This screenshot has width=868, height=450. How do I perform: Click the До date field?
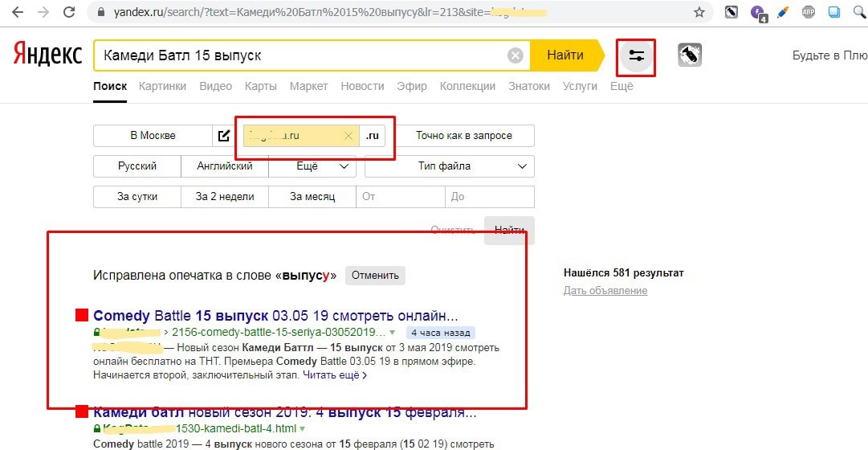(490, 197)
